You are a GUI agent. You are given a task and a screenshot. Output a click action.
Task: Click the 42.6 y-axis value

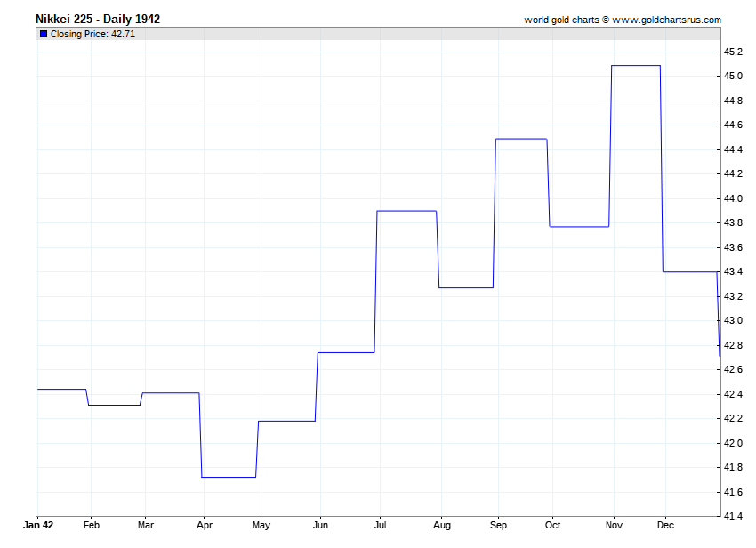733,369
